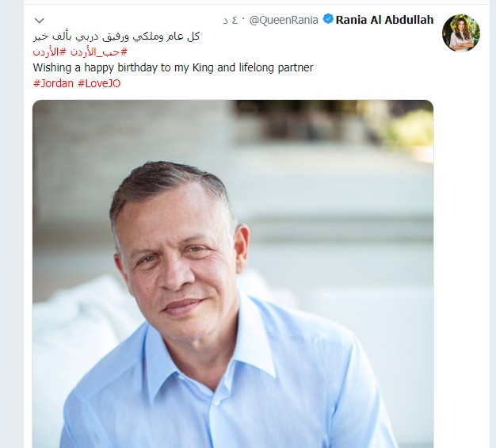Open Rania Al Abdullah's profile avatar
Screen dimensions: 496x448
pos(460,33)
